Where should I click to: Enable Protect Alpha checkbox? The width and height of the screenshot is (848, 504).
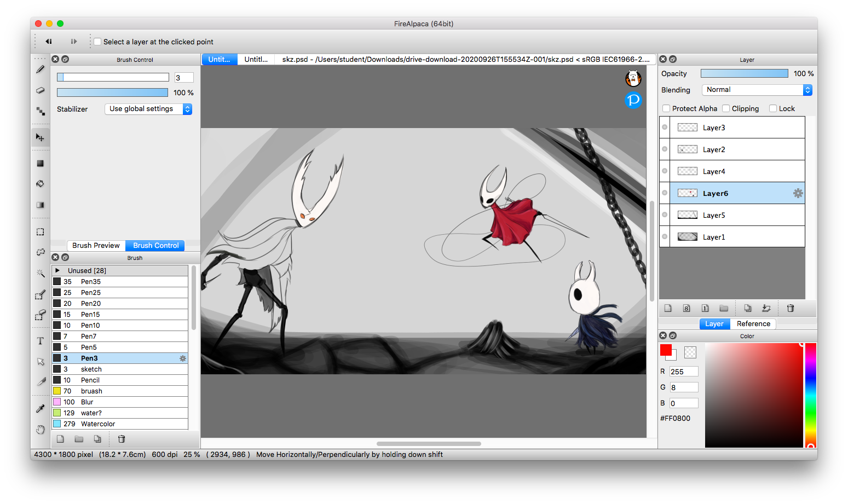[666, 108]
